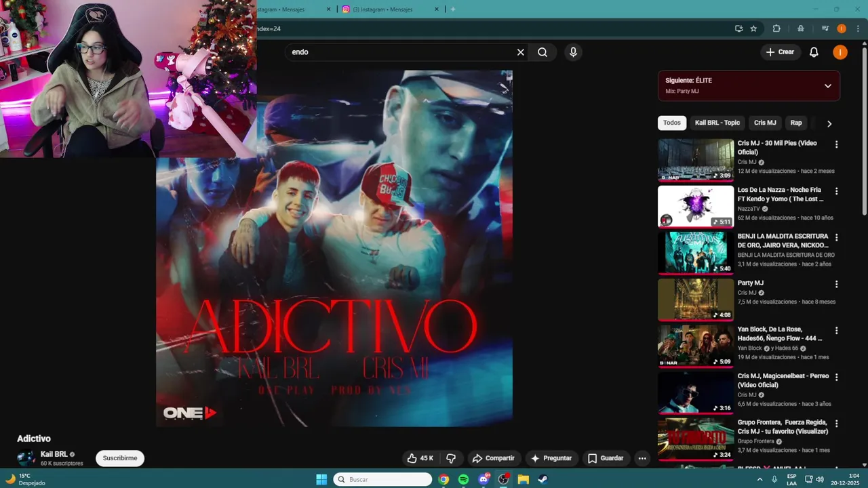This screenshot has width=868, height=488.
Task: Open the Windows Start menu
Action: [321, 479]
